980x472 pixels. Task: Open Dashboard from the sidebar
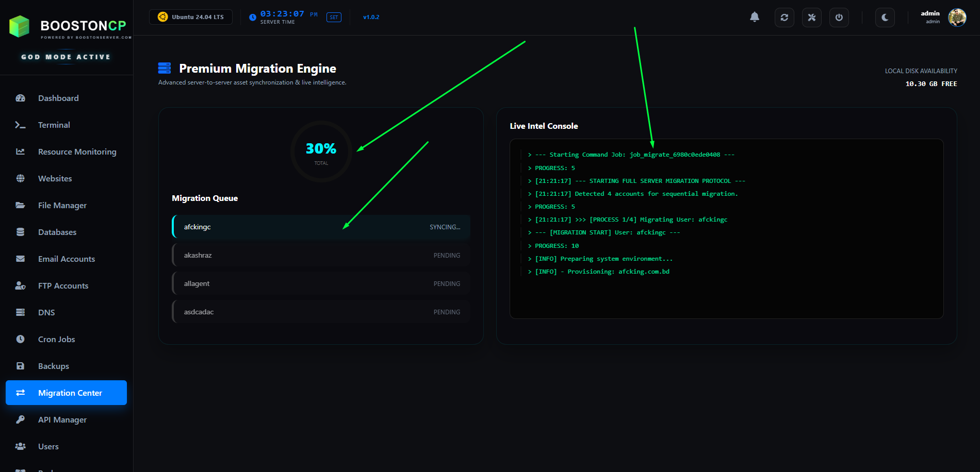[58, 98]
